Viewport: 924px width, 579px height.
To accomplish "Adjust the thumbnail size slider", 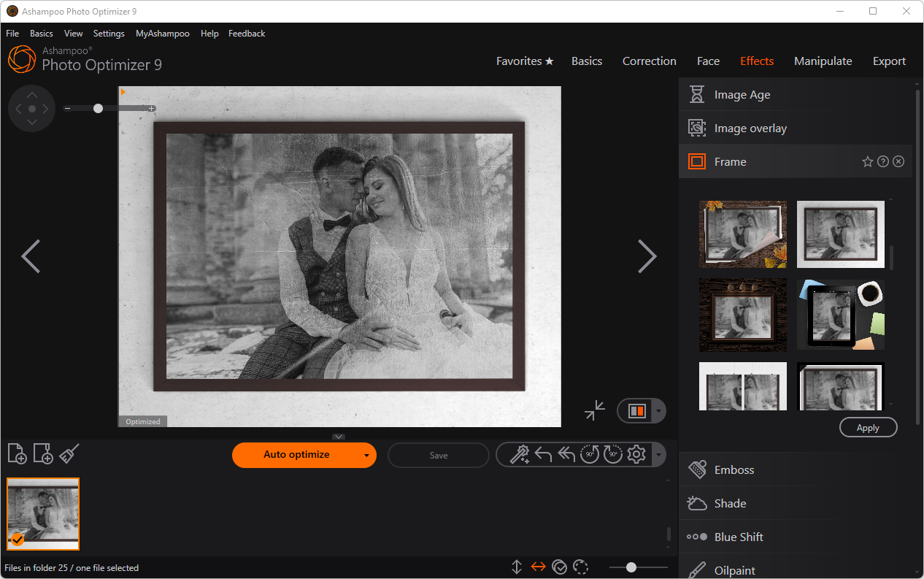I will (631, 567).
